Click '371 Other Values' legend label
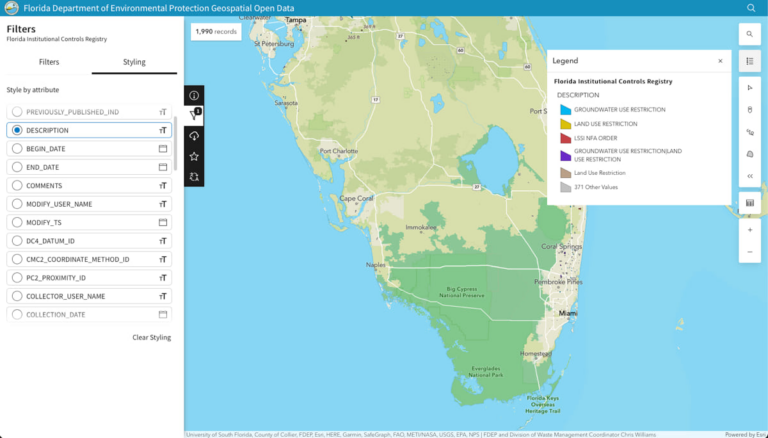This screenshot has height=438, width=768. (596, 187)
